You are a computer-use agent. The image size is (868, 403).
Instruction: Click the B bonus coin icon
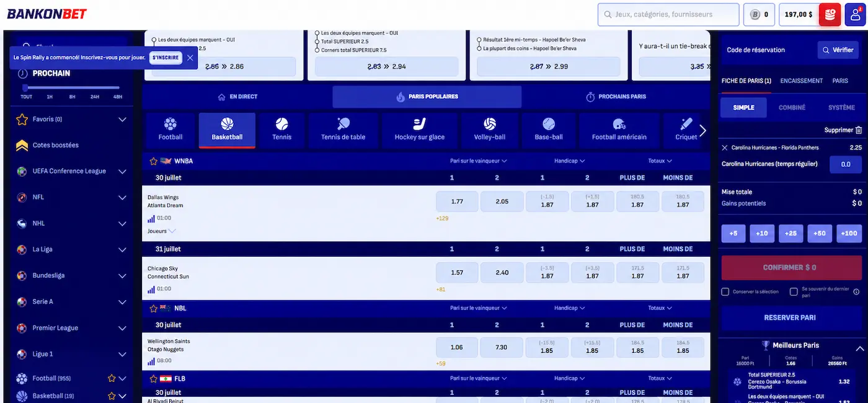coord(755,14)
